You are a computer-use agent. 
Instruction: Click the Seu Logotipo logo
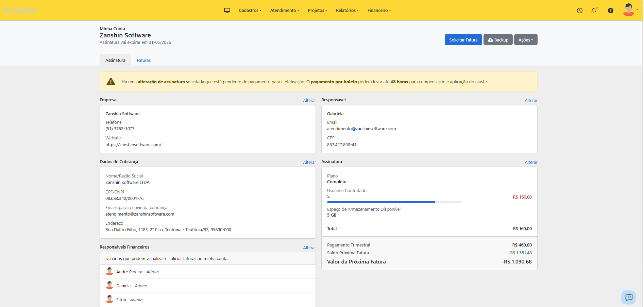(x=20, y=10)
